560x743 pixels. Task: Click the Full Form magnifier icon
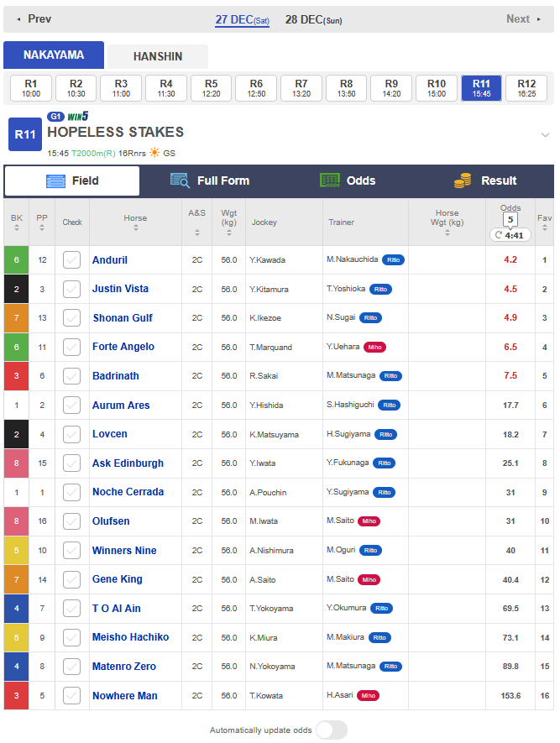[x=180, y=181]
